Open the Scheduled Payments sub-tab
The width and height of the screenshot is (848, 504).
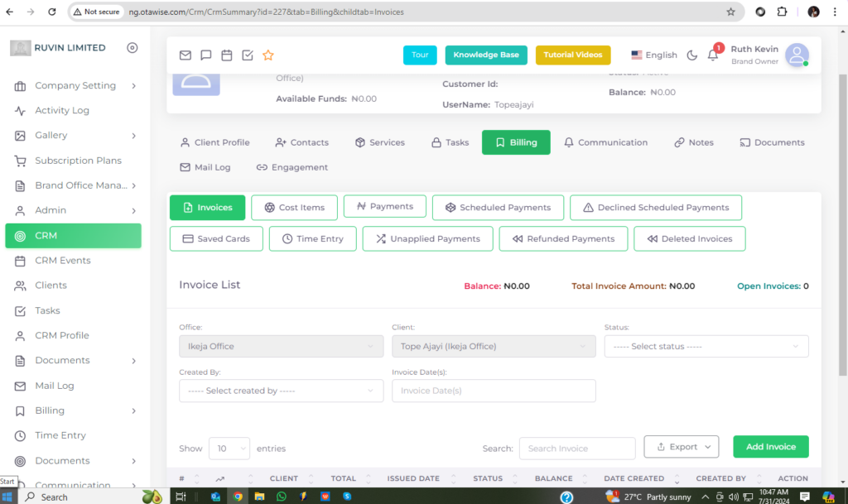(x=498, y=208)
